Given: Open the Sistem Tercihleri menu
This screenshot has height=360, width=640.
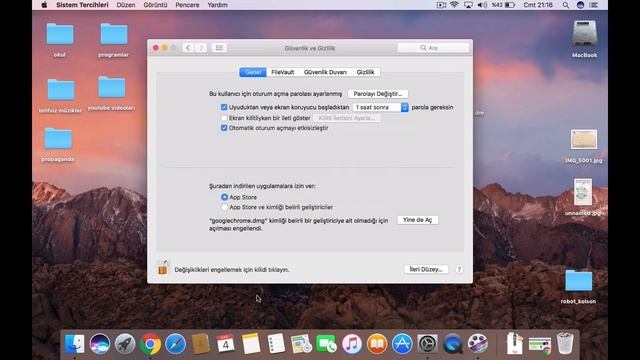Looking at the screenshot, I should [x=82, y=5].
